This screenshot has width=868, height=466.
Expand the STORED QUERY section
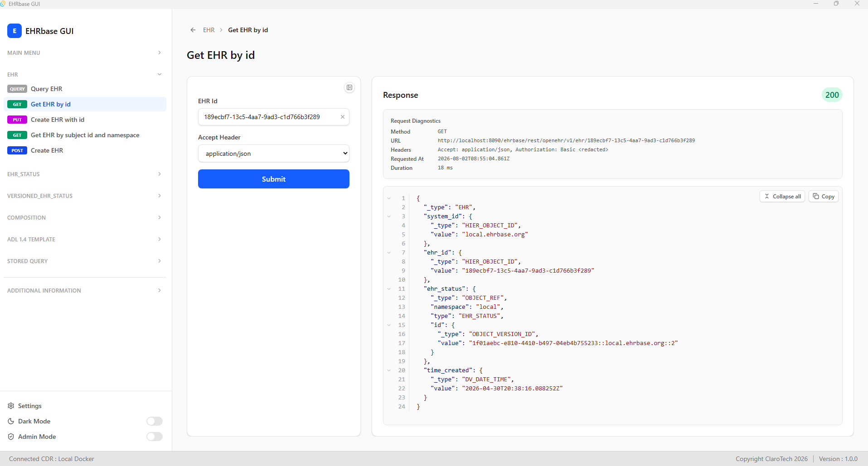point(85,261)
